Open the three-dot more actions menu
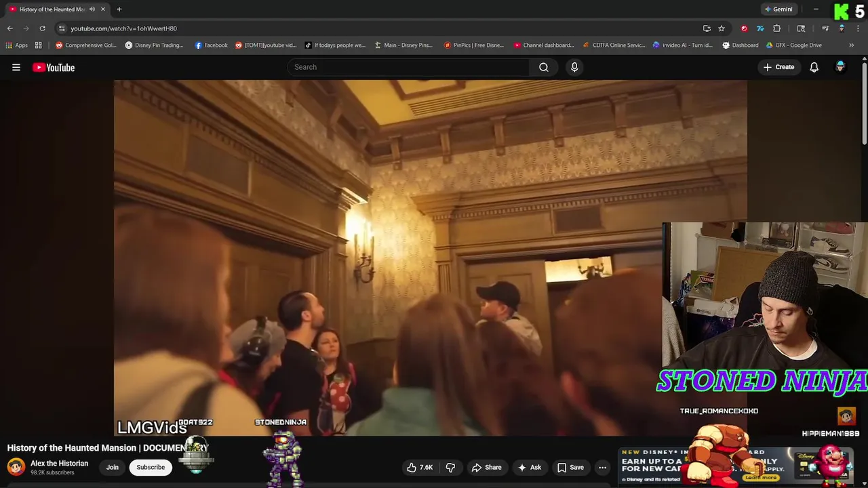The height and width of the screenshot is (488, 868). coord(602,467)
